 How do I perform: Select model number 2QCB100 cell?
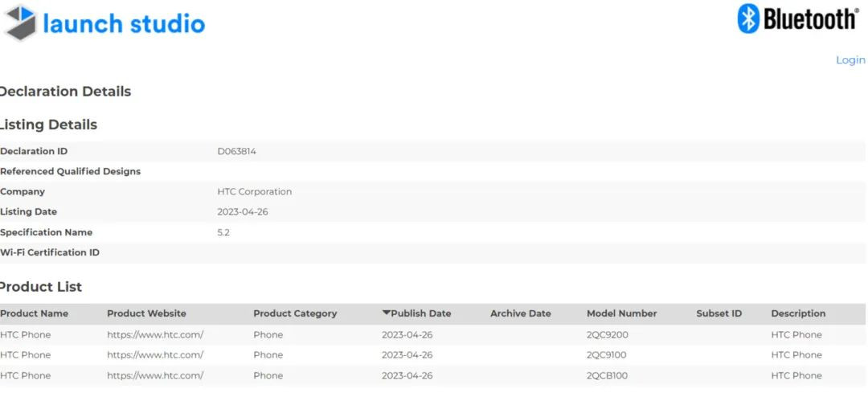click(608, 375)
